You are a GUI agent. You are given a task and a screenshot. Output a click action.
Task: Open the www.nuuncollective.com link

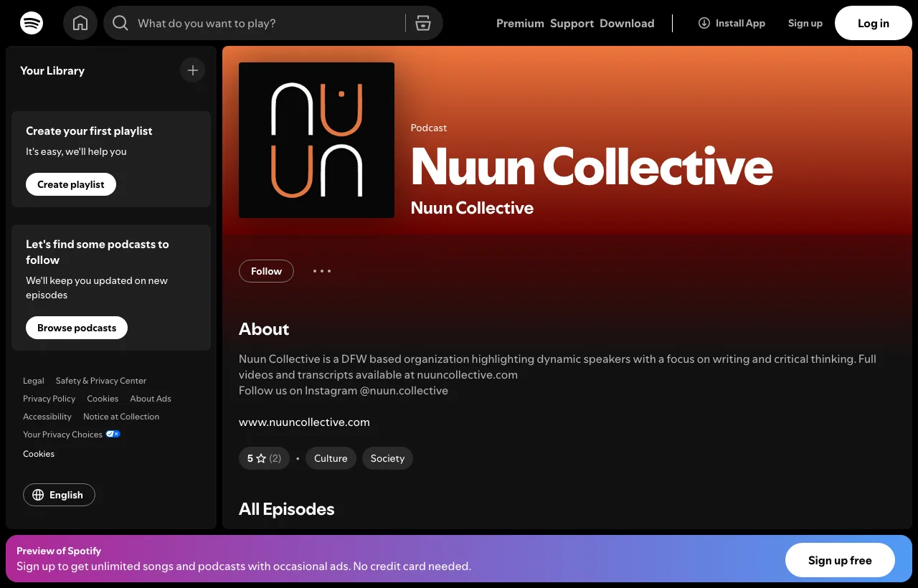(x=304, y=422)
